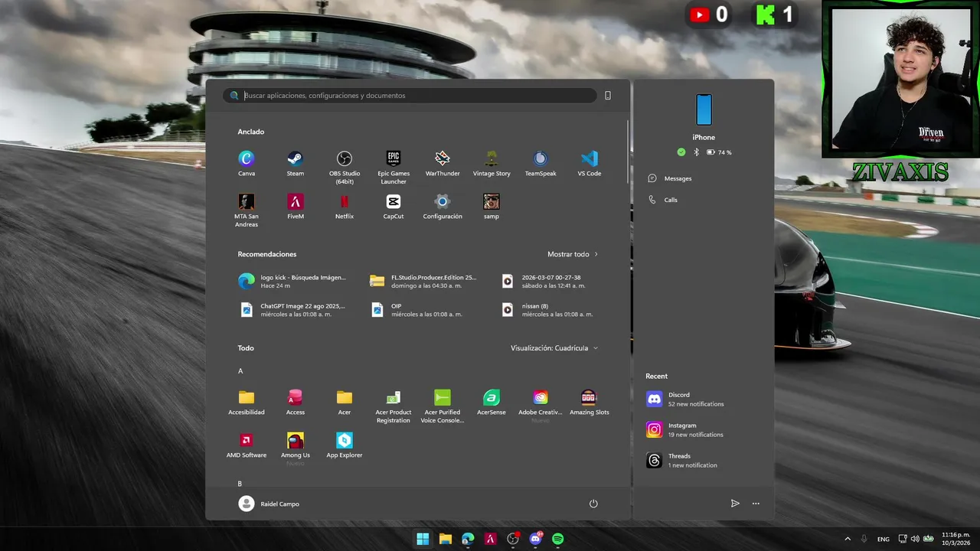Launch Epic Games Launcher
This screenshot has height=551, width=980.
tap(394, 167)
